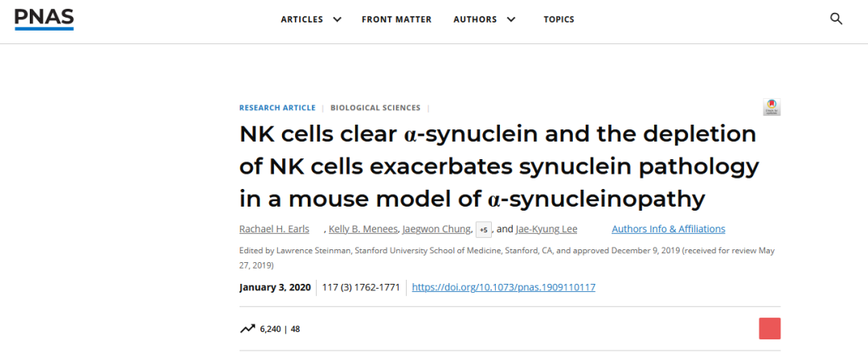Image resolution: width=868 pixels, height=357 pixels.
Task: Click the Check for updates badge
Action: click(x=772, y=107)
